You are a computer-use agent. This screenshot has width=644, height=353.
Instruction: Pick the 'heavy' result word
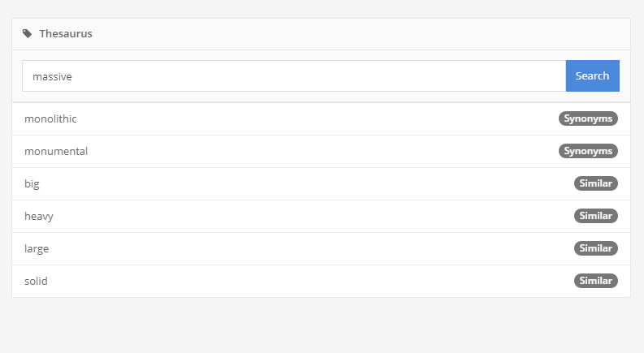coord(39,217)
